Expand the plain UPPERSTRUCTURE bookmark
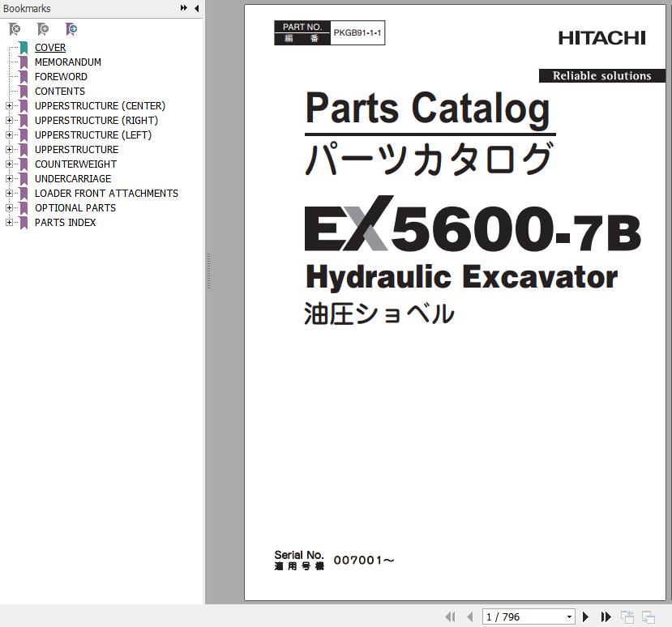The image size is (672, 627). coord(9,150)
